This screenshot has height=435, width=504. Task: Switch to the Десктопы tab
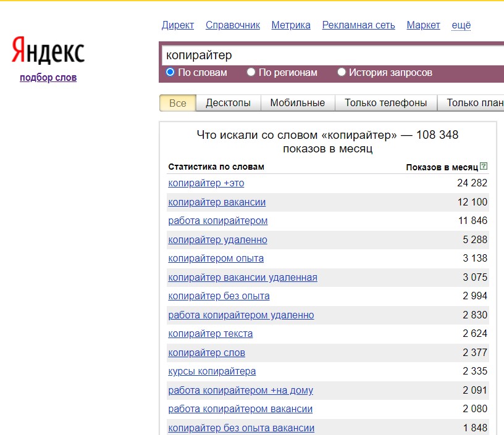pyautogui.click(x=228, y=102)
